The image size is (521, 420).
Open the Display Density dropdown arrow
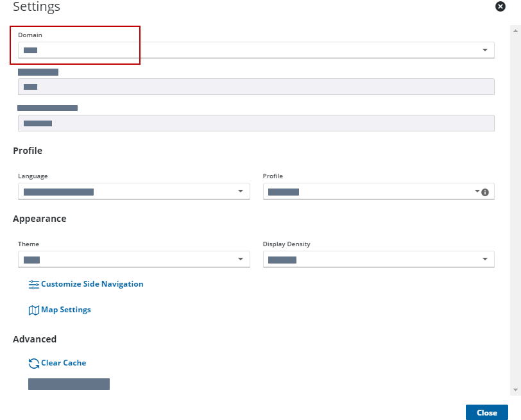pyautogui.click(x=484, y=259)
